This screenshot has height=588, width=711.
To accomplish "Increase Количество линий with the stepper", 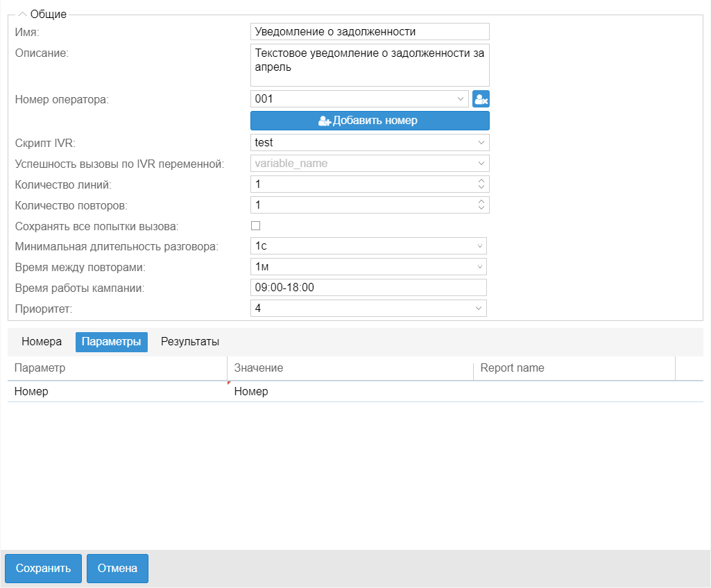I will (481, 181).
